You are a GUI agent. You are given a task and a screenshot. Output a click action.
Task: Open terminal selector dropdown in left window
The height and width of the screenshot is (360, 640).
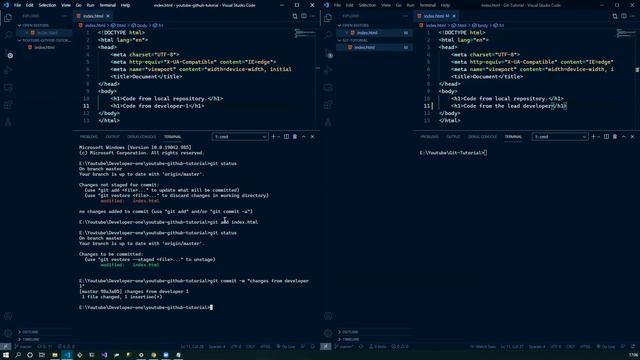[240, 137]
